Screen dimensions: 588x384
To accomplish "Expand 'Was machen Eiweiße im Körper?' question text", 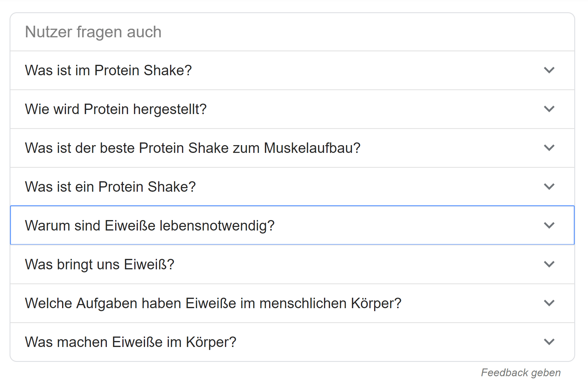I will [x=131, y=342].
